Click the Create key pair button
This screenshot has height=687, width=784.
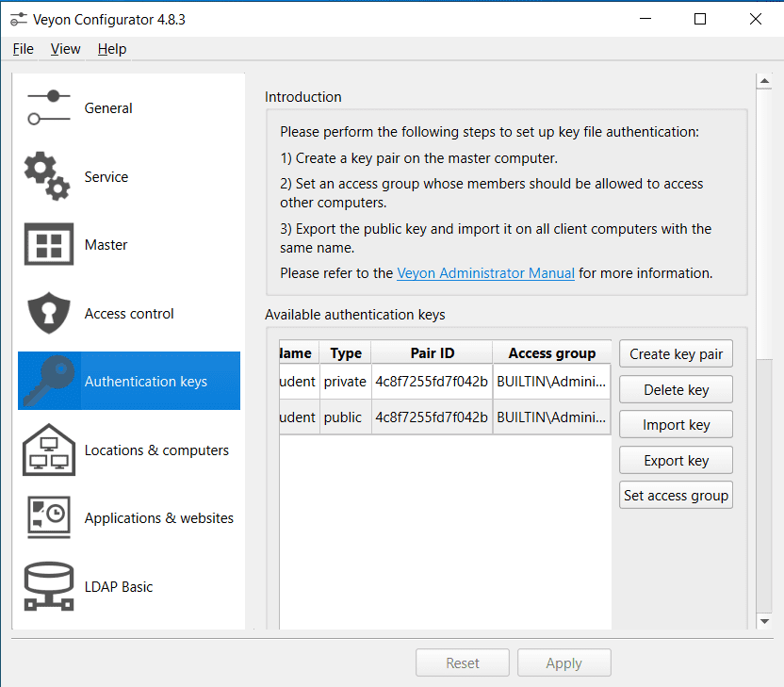tap(676, 354)
